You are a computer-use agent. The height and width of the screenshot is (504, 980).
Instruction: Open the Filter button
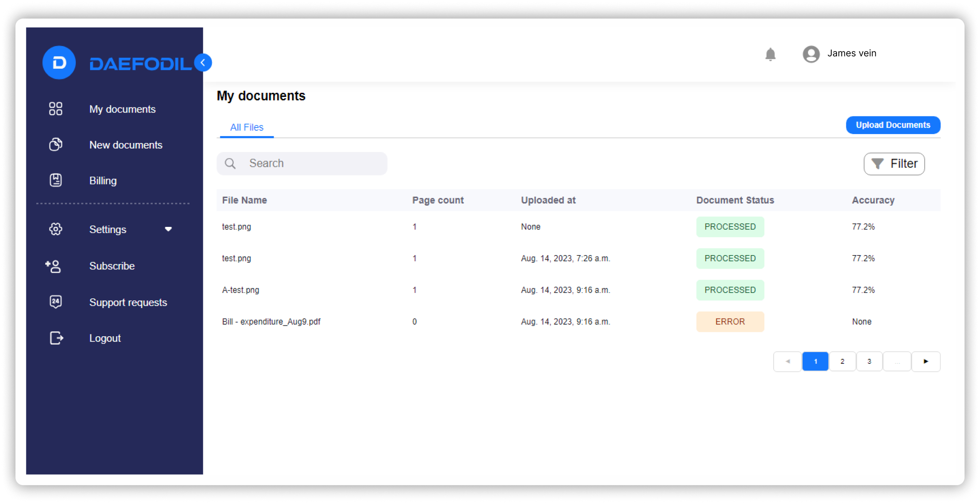coord(894,164)
